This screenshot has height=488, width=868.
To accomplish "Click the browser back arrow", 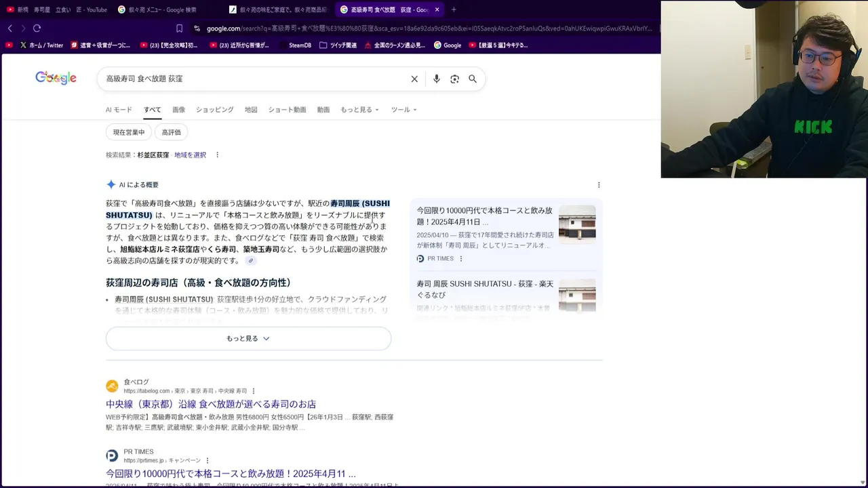I will [10, 28].
